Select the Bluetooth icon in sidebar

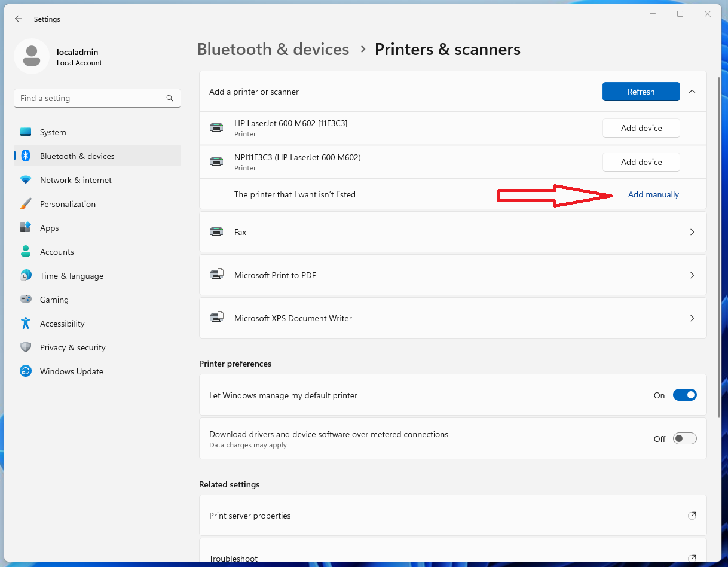[x=26, y=156]
